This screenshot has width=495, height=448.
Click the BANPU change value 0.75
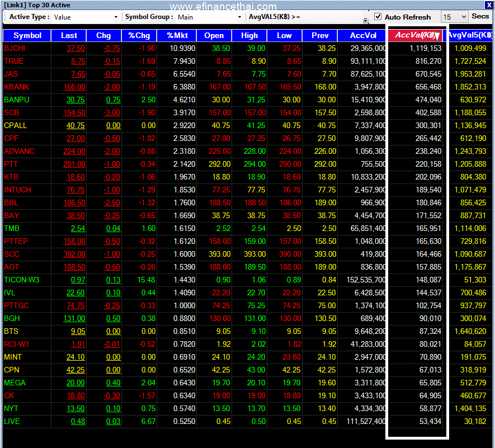[113, 100]
